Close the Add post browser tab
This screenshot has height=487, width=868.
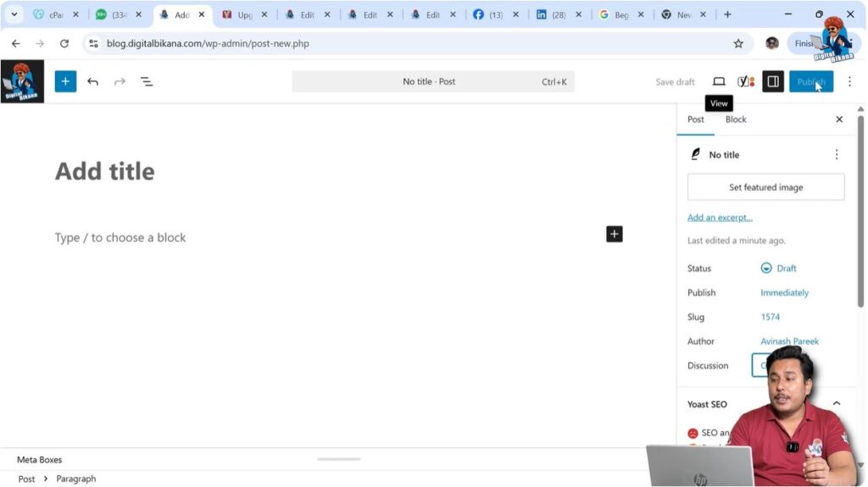tap(202, 15)
